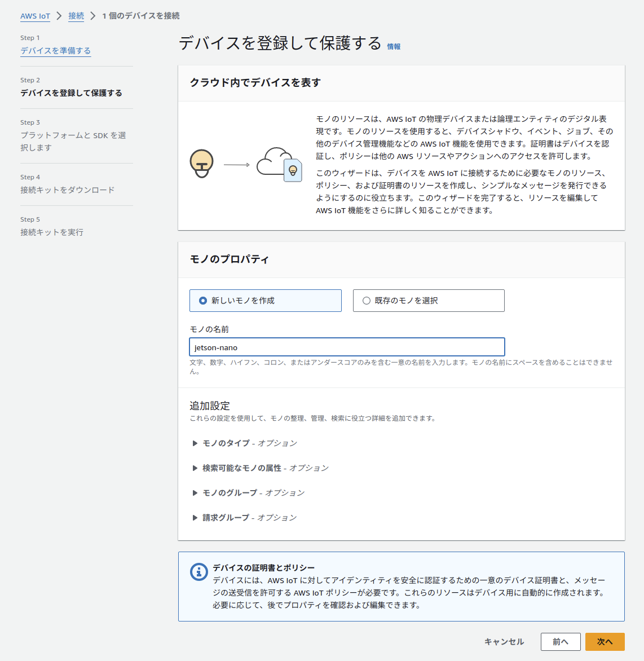Click キャンセル to cancel the wizard
The height and width of the screenshot is (661, 644).
(x=504, y=641)
